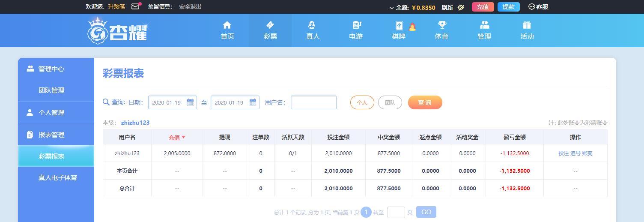Screen dimensions: 644x222
Task: Click the GO pagination button
Action: [426, 212]
